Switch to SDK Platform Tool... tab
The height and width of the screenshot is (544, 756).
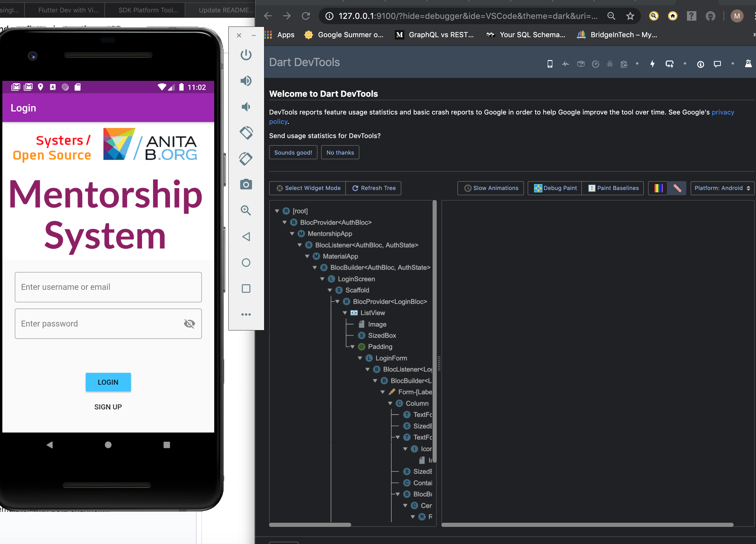click(x=148, y=10)
